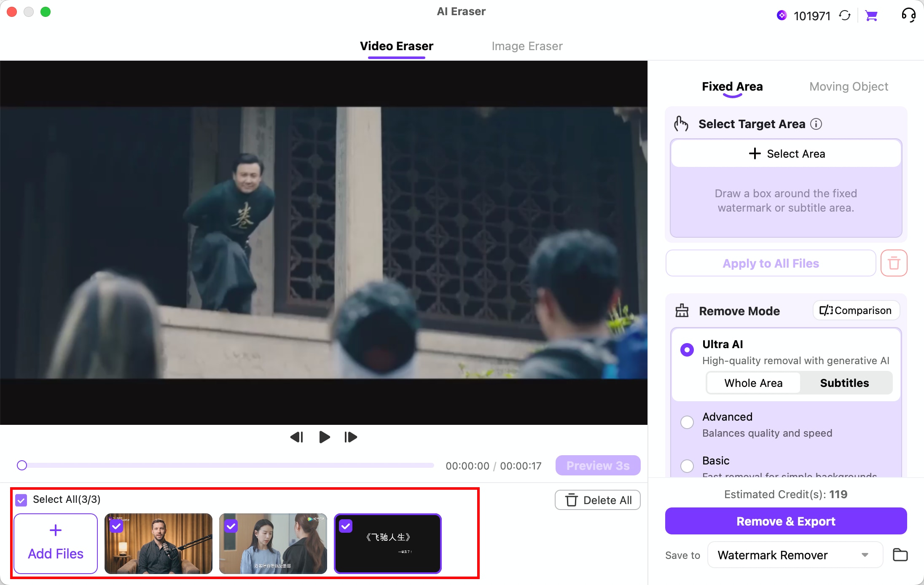This screenshot has height=585, width=924.
Task: Select the Basic remove mode
Action: 687,466
